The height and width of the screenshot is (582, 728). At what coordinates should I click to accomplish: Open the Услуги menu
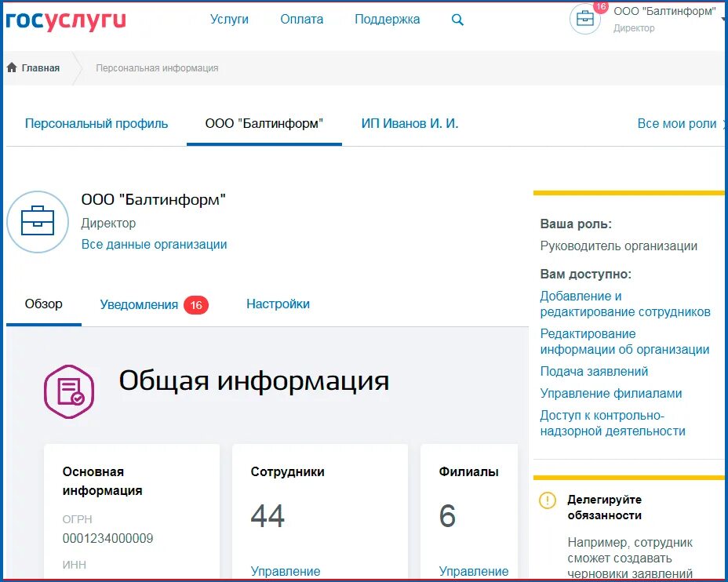[x=229, y=19]
